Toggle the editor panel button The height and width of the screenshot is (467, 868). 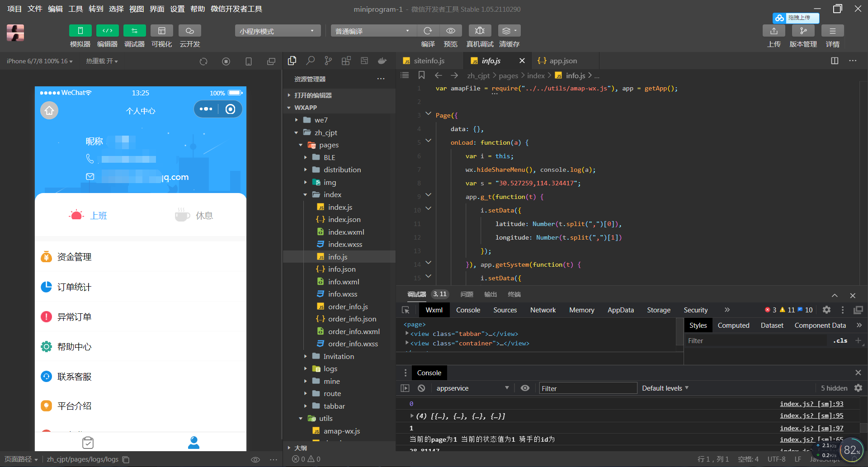pos(107,31)
